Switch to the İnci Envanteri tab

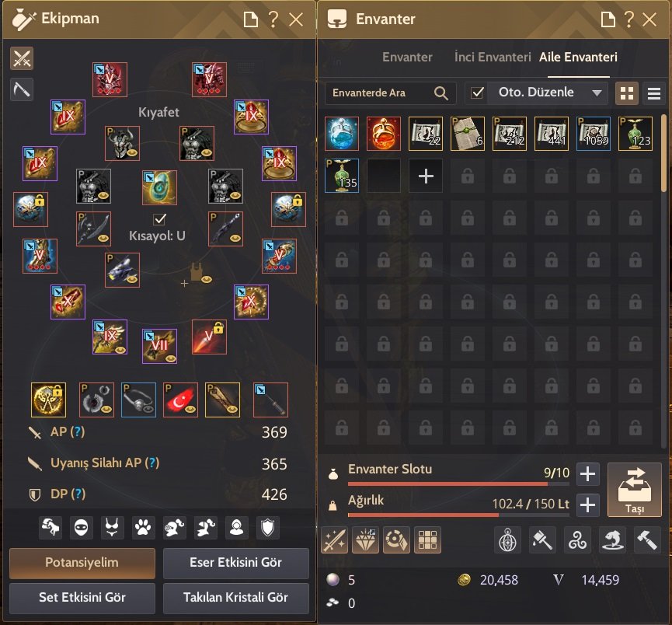point(493,57)
